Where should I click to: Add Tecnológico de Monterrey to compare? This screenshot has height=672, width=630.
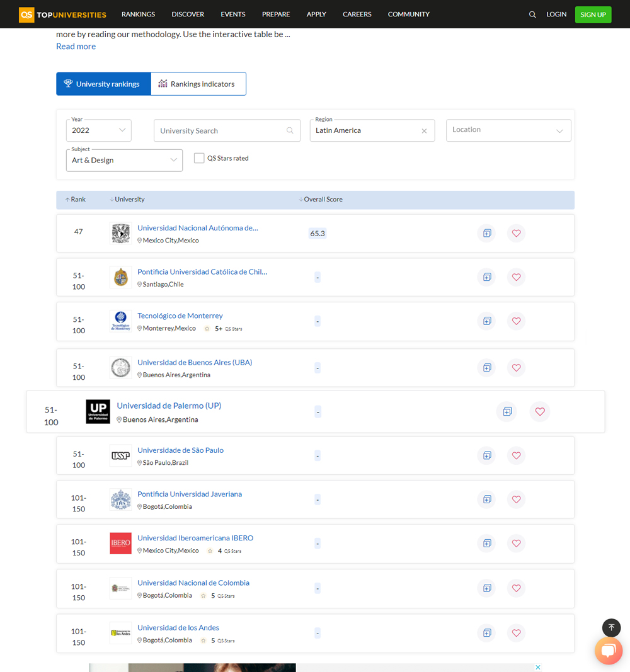click(487, 321)
